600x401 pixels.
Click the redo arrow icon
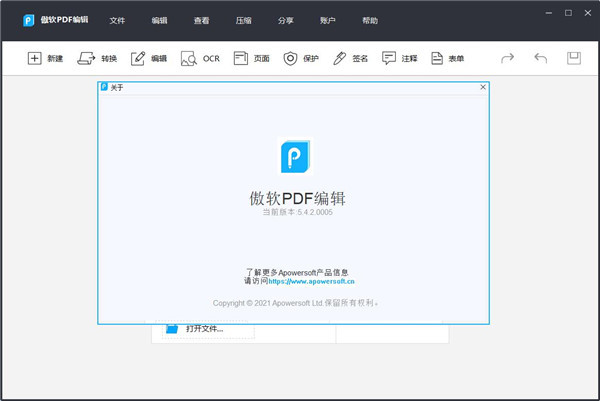click(507, 58)
